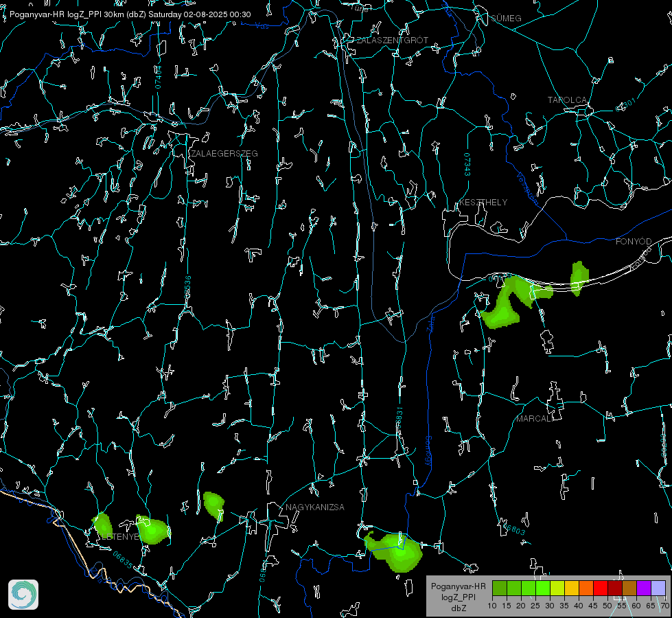Image resolution: width=672 pixels, height=618 pixels.
Task: Click the 07404 road number label
Action: coord(158,77)
